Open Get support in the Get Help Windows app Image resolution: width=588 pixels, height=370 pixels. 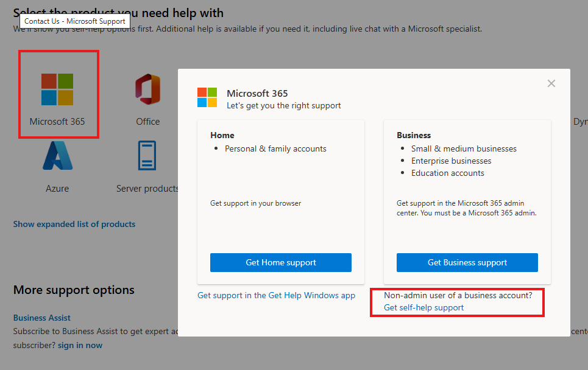point(277,296)
